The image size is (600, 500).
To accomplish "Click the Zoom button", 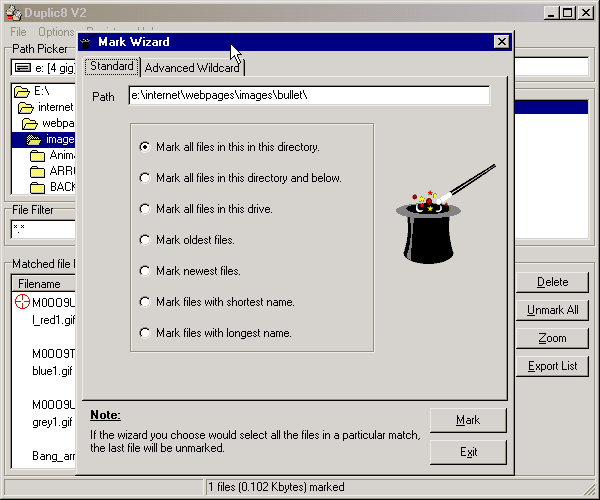I will pos(552,338).
